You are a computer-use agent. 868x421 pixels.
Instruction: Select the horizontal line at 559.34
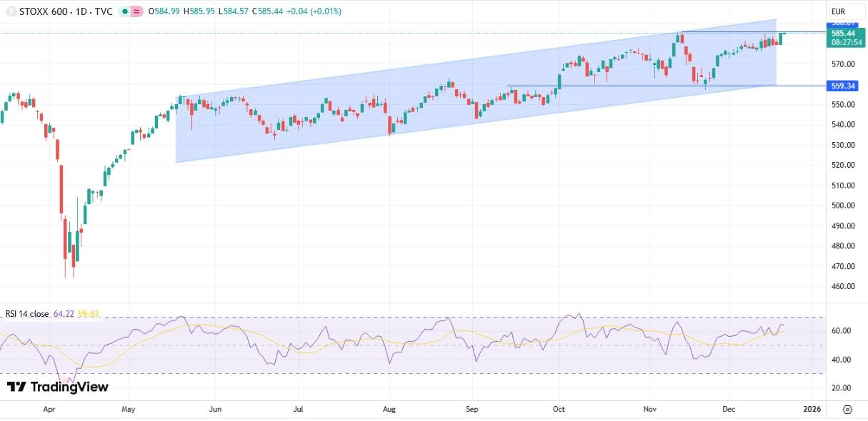643,86
